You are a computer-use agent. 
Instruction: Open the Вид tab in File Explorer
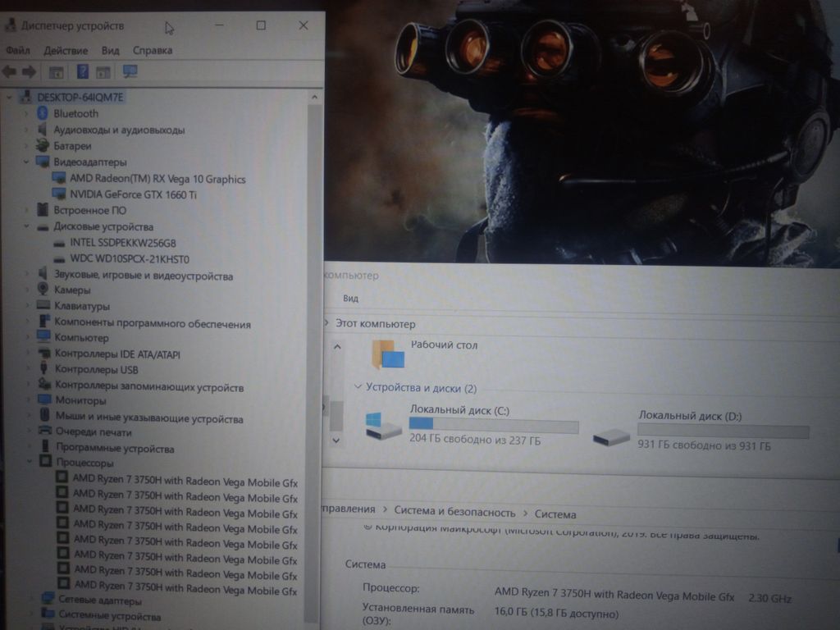351,299
